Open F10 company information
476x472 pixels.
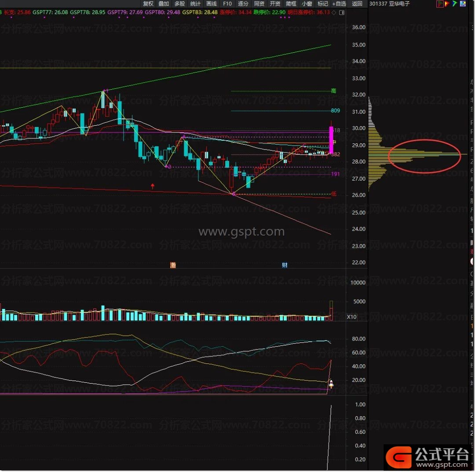pyautogui.click(x=227, y=4)
